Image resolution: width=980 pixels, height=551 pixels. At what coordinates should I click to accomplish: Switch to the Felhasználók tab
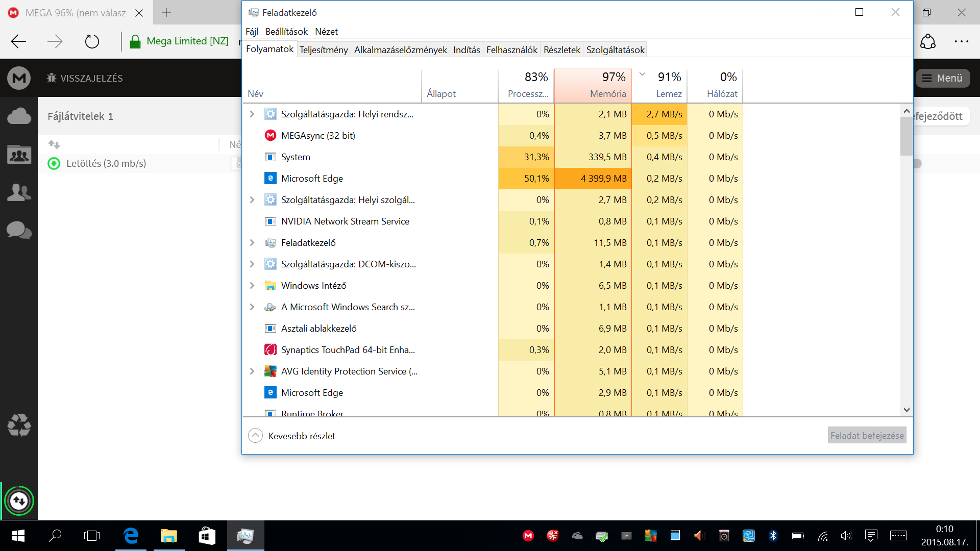511,50
